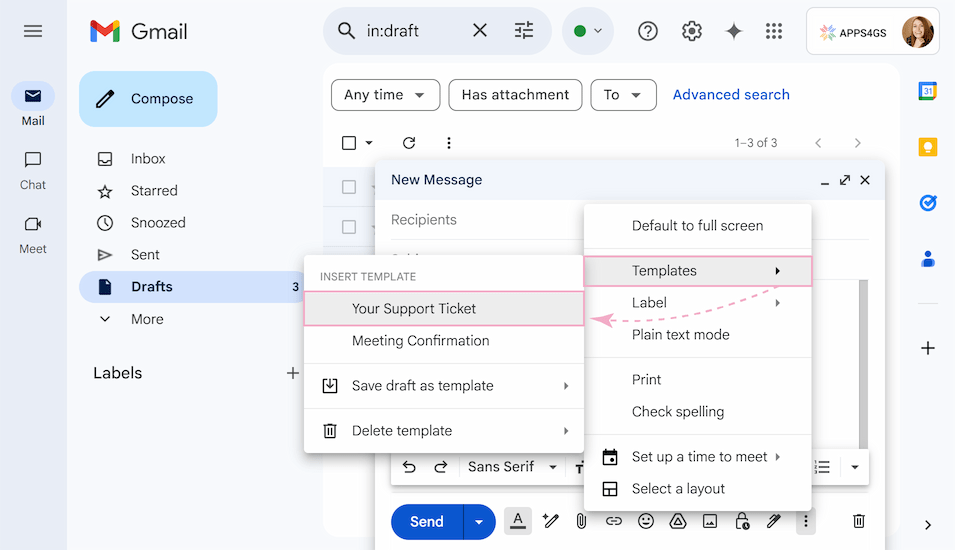Tick the select-all messages checkbox
This screenshot has width=955, height=550.
tap(349, 143)
